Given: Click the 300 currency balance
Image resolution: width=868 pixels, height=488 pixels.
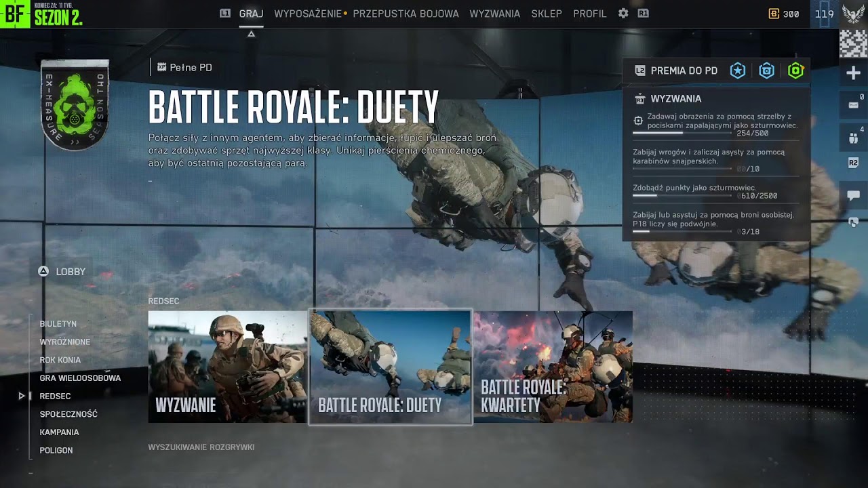Looking at the screenshot, I should (x=791, y=14).
